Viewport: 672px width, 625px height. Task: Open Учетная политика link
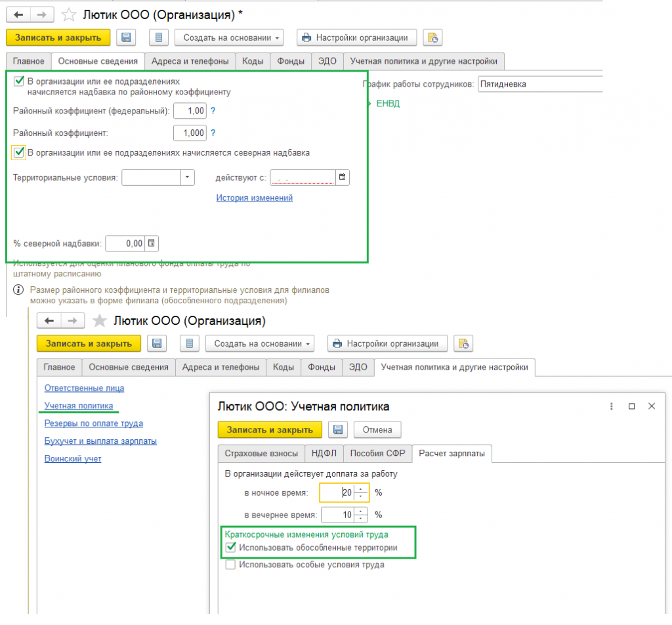(79, 406)
